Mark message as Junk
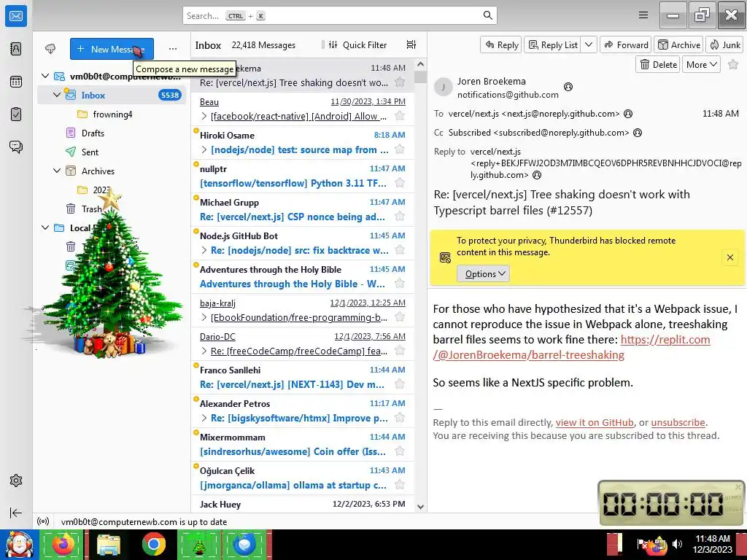Screen dimensions: 747x560 click(x=724, y=44)
